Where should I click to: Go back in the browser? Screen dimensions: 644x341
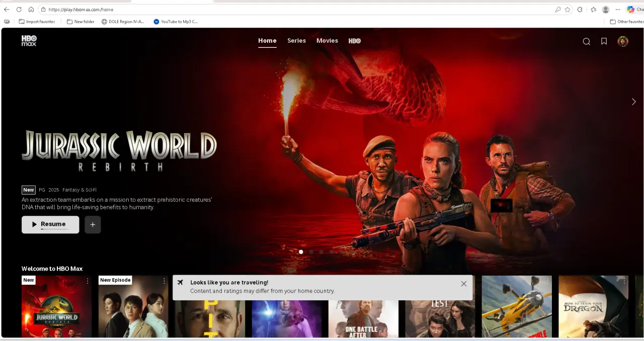pyautogui.click(x=7, y=10)
